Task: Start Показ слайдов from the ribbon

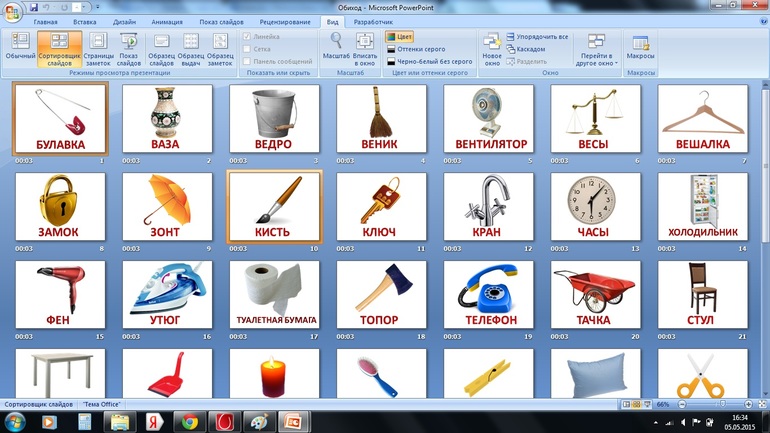Action: coord(129,48)
